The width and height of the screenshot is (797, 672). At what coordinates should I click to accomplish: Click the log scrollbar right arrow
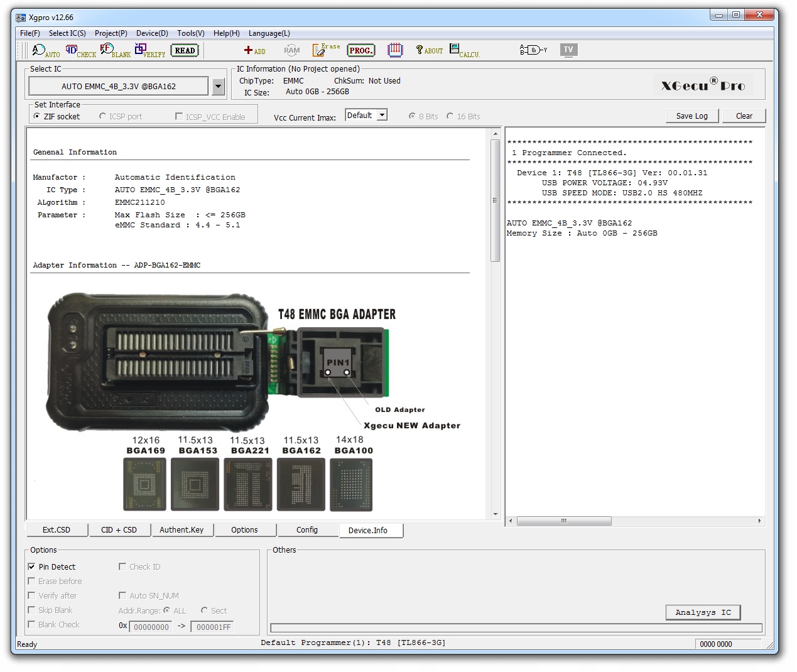coord(760,521)
